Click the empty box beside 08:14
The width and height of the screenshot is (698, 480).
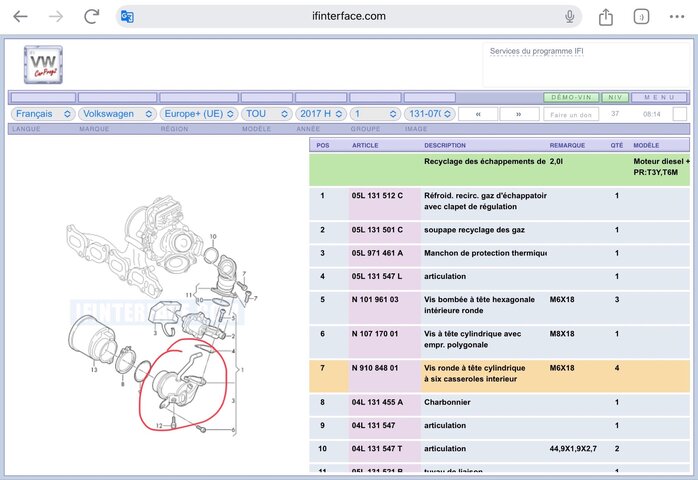pos(679,114)
